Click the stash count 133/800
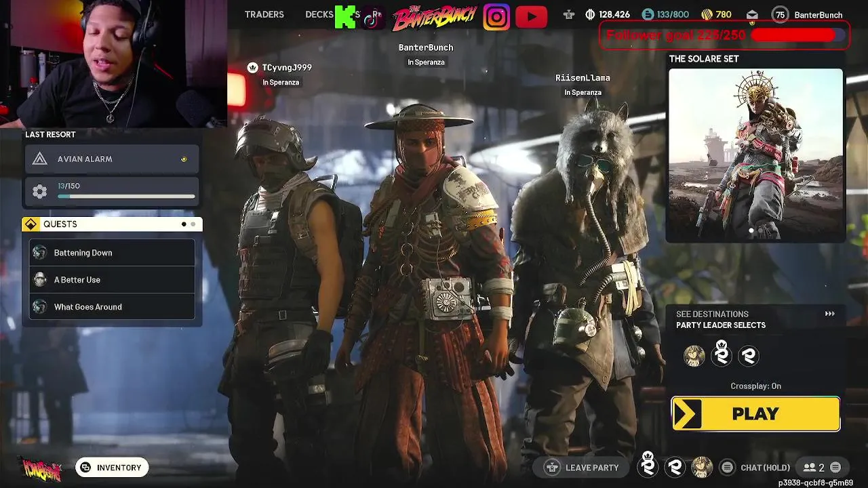This screenshot has height=488, width=868. tap(673, 14)
